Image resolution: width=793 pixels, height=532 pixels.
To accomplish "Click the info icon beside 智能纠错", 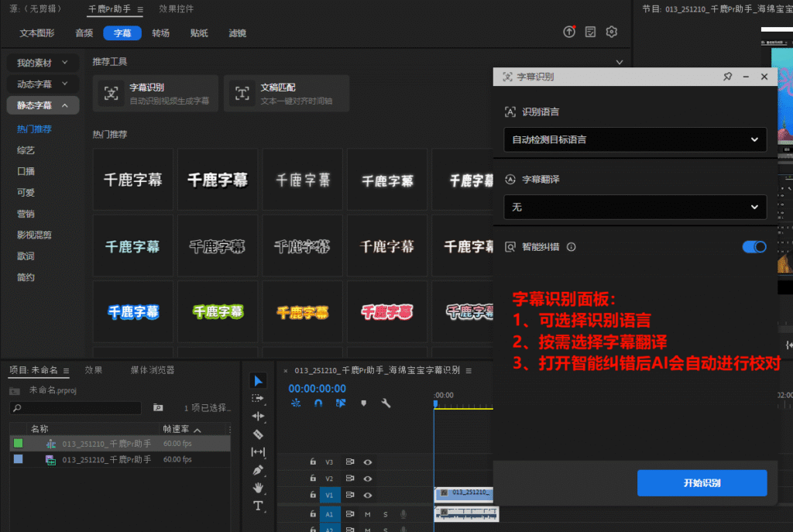I will 572,247.
